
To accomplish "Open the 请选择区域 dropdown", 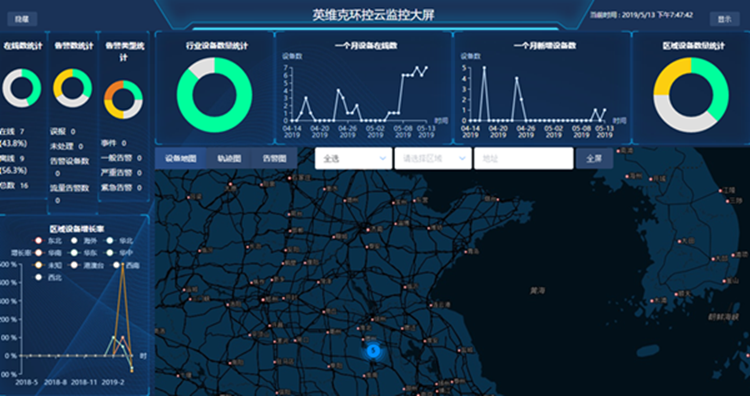I will [433, 158].
